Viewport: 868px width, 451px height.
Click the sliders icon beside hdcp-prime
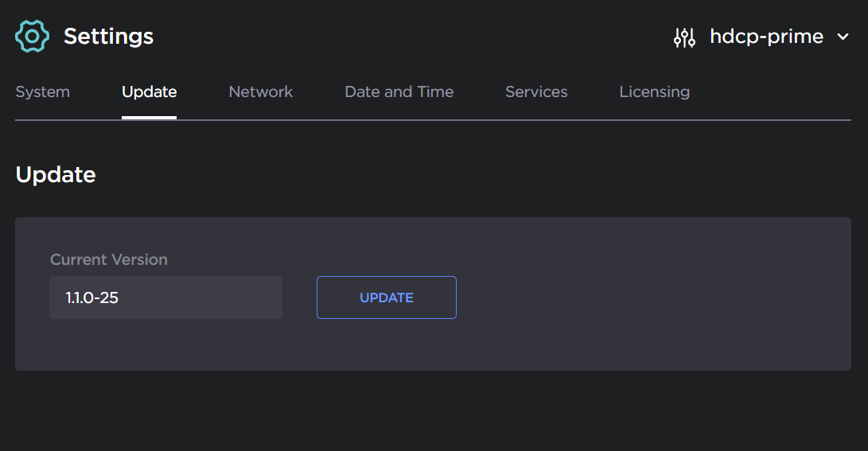(684, 37)
